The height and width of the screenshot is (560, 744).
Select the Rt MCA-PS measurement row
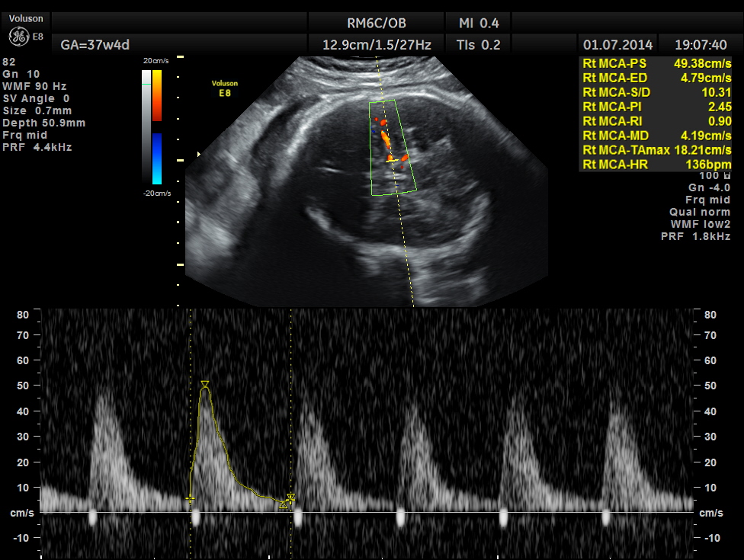655,63
